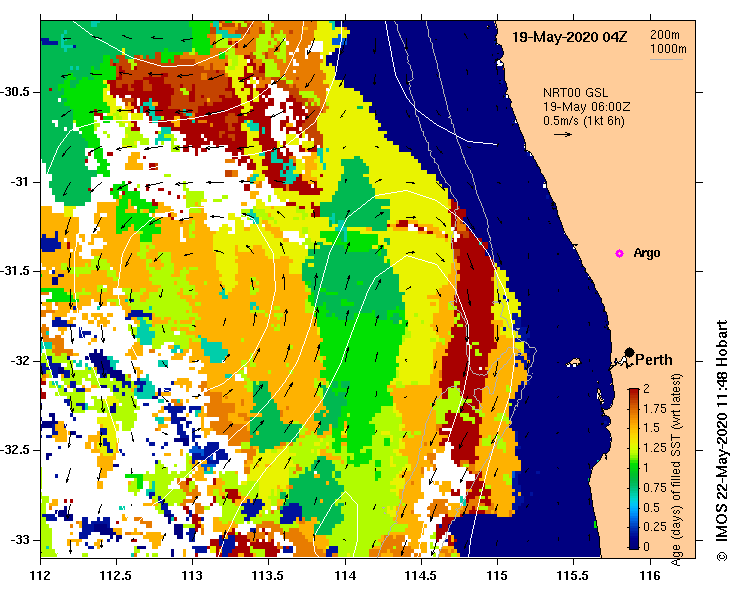Click the 0.5m/s reference velocity arrow
This screenshot has height=592, width=739.
(x=563, y=134)
